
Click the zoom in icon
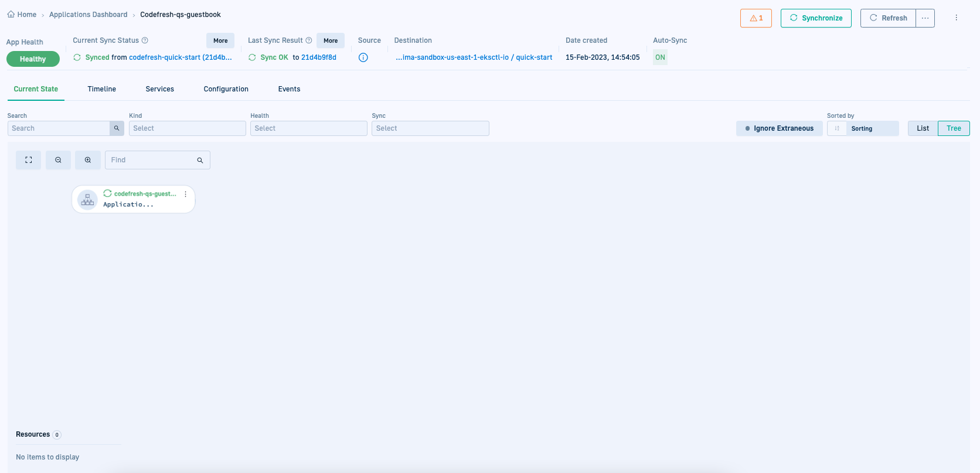pyautogui.click(x=88, y=160)
